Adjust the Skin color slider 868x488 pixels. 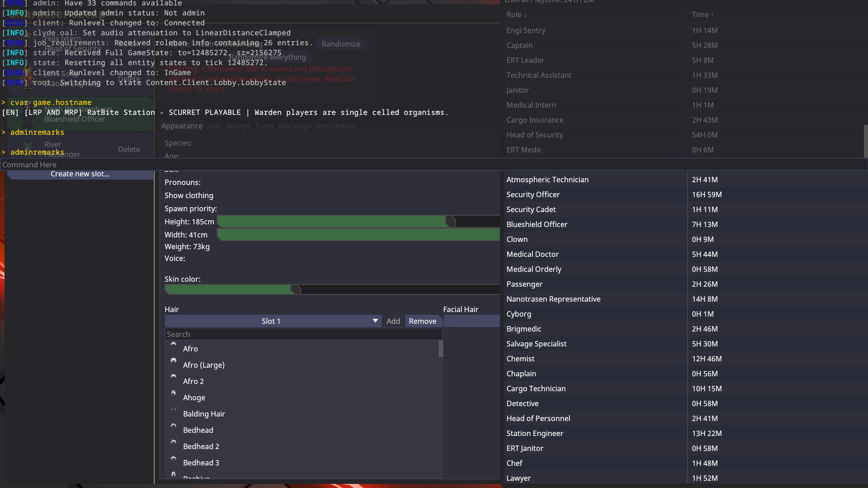coord(296,289)
